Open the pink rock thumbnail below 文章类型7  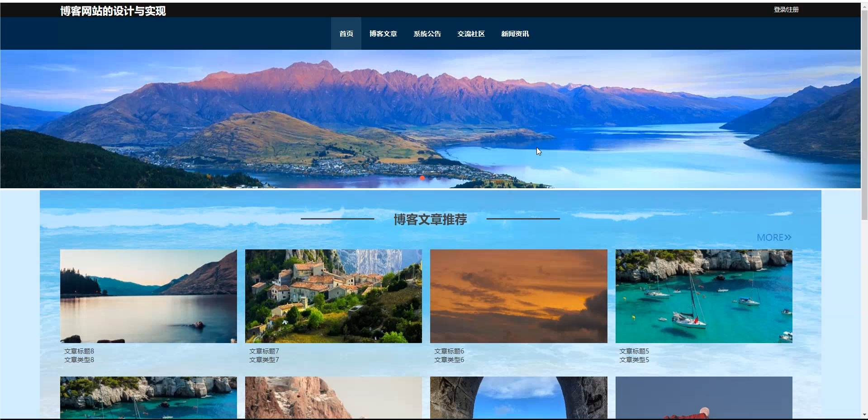point(333,398)
